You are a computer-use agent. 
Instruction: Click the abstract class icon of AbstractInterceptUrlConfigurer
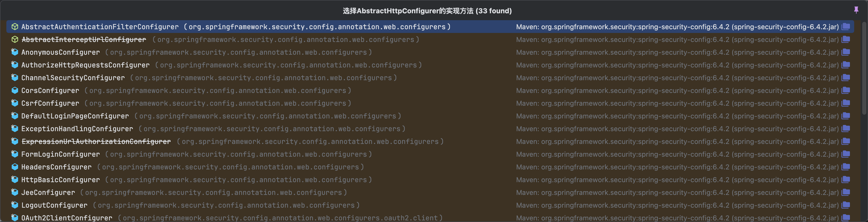pyautogui.click(x=15, y=39)
